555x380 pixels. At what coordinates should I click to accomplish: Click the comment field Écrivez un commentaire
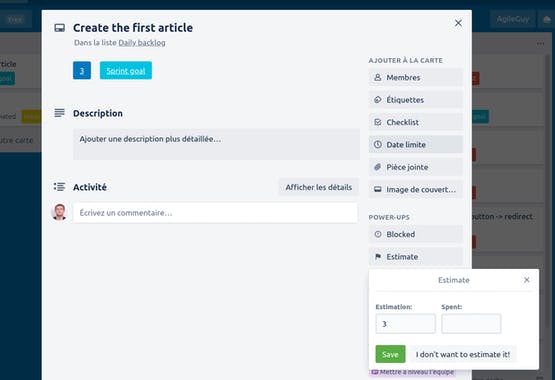[215, 213]
